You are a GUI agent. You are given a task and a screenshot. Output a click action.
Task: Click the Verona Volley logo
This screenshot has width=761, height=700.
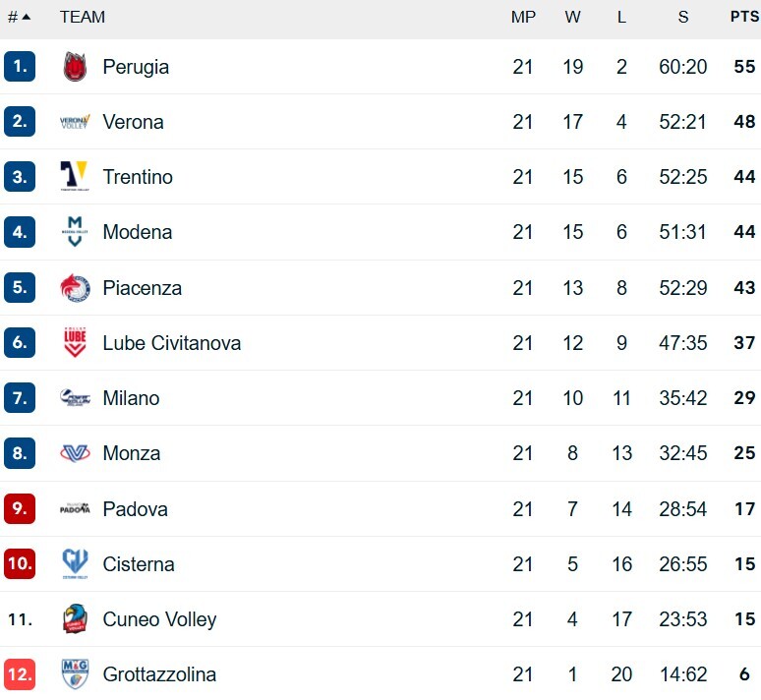(75, 122)
